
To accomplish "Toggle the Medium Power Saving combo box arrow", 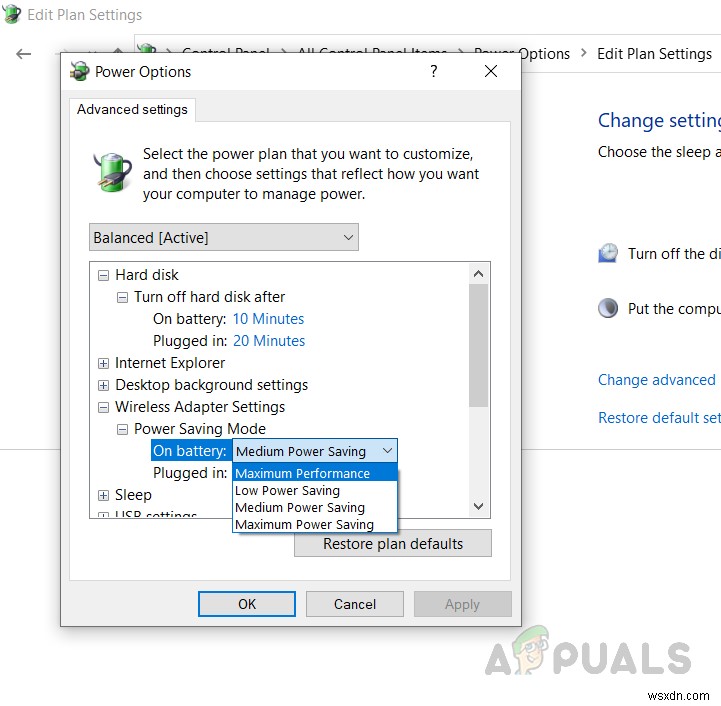I will (388, 451).
